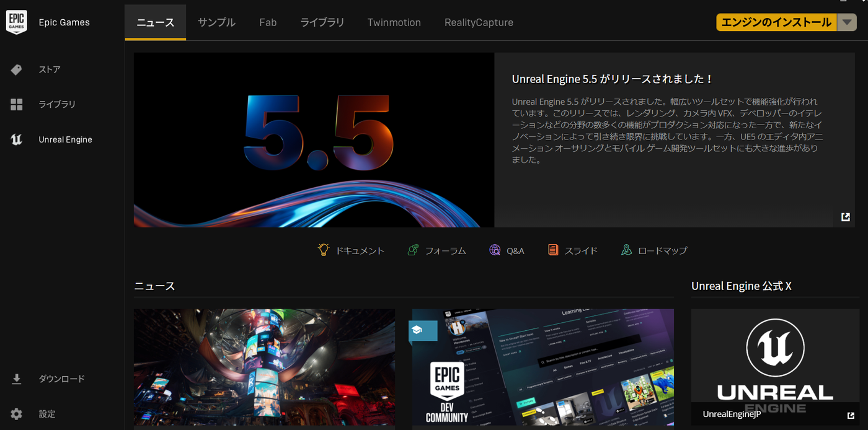Screen dimensions: 868x430
Task: Switch to the ライブラリ top tab
Action: (322, 22)
